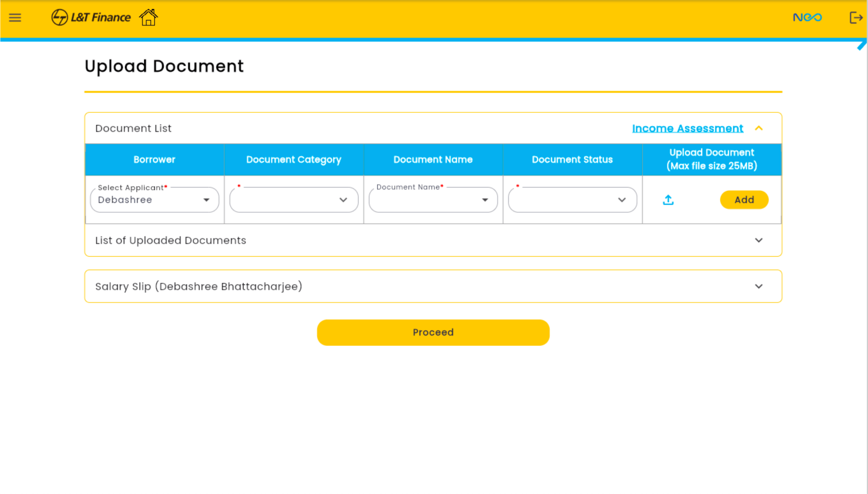Open the hamburger menu
868x494 pixels.
click(x=15, y=17)
